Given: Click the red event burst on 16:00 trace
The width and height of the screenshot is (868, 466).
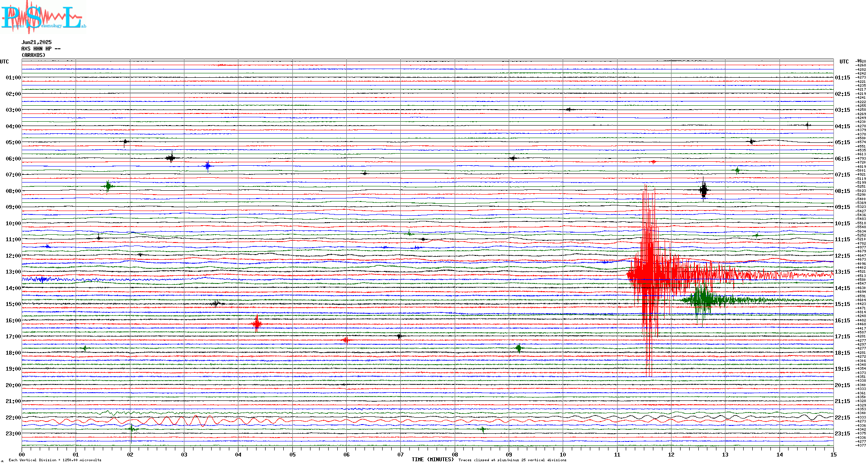Looking at the screenshot, I should click(257, 323).
